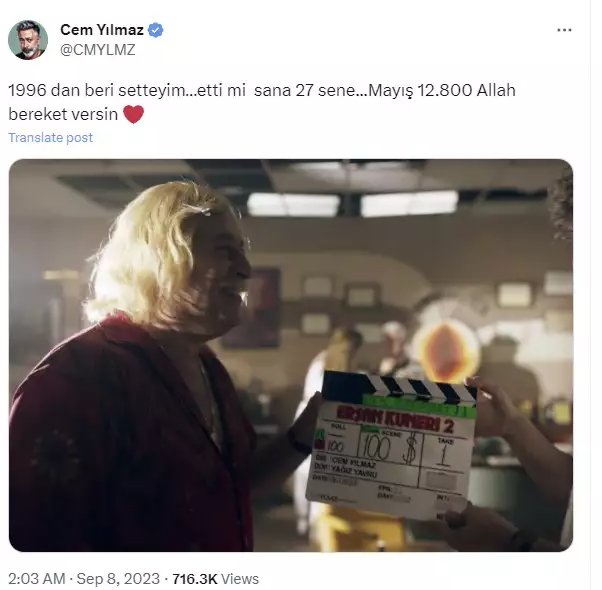
Task: Click the scene number 100 on clapperboard
Action: 376,448
